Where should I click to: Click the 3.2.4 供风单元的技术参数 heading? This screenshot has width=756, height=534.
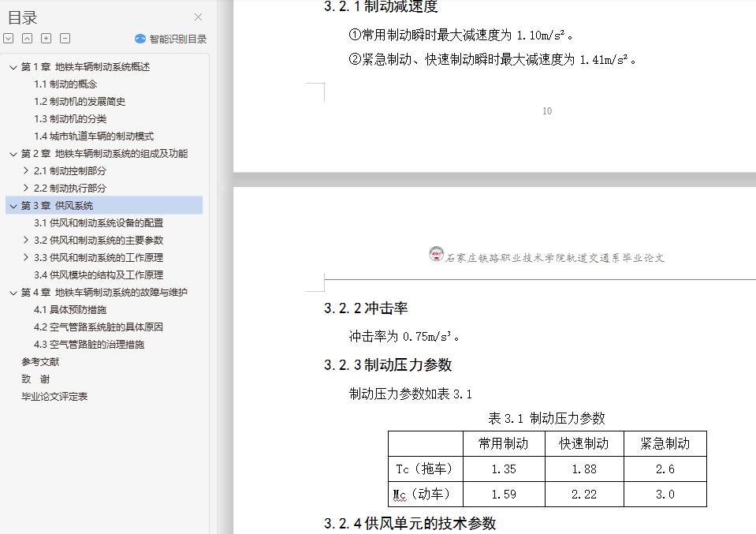pos(410,524)
